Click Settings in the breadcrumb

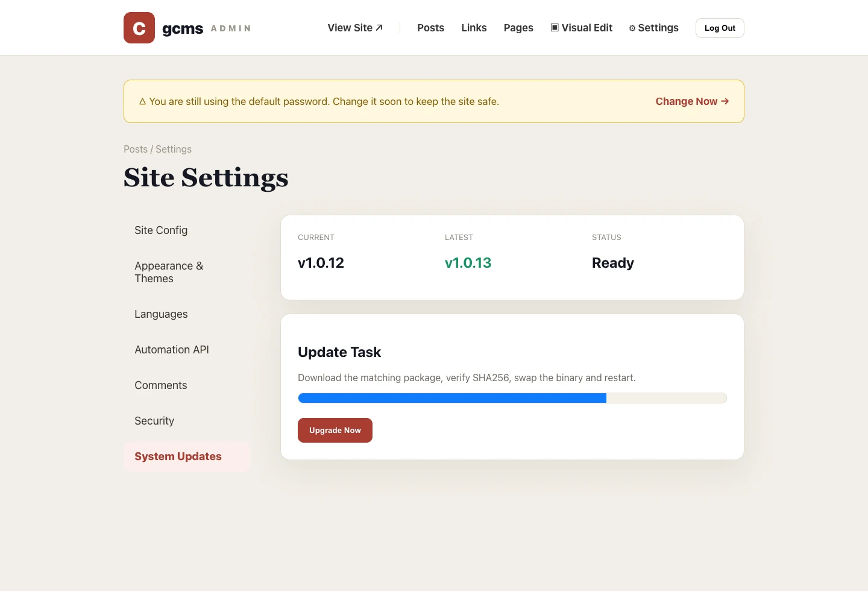[x=174, y=149]
